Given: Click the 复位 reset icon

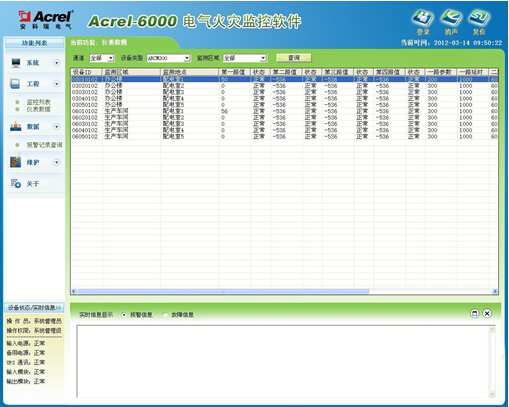Looking at the screenshot, I should [479, 18].
